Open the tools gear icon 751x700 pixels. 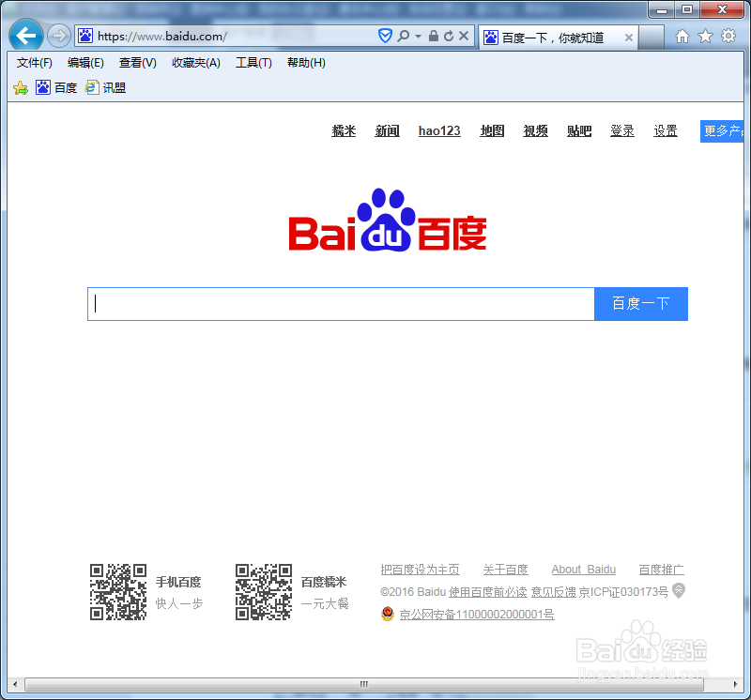[728, 36]
